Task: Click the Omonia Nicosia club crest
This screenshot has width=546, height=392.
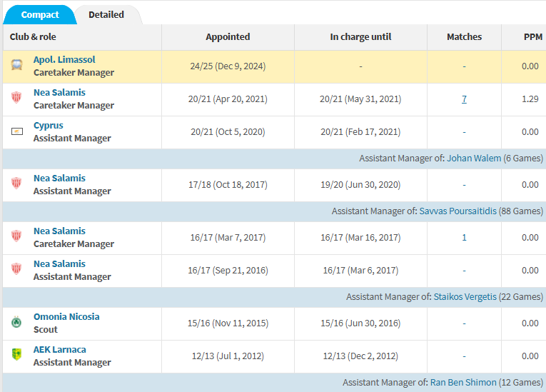Action: coord(16,322)
